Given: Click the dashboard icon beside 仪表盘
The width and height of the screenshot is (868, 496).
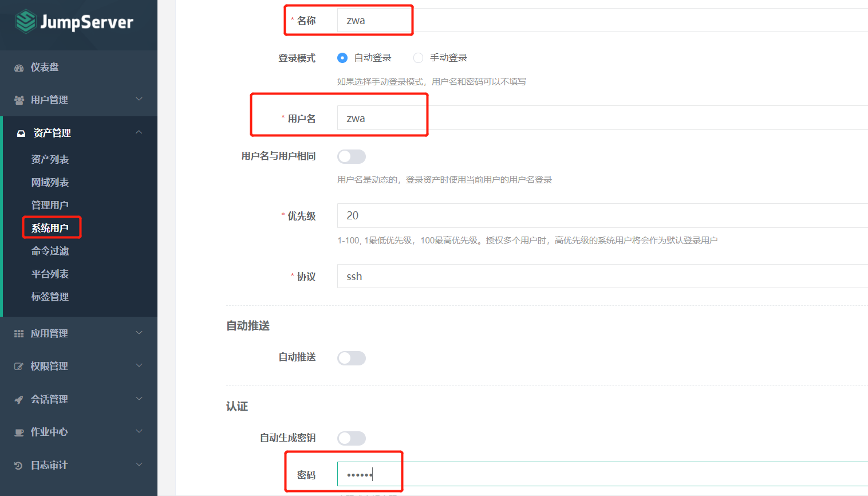Looking at the screenshot, I should pyautogui.click(x=19, y=68).
